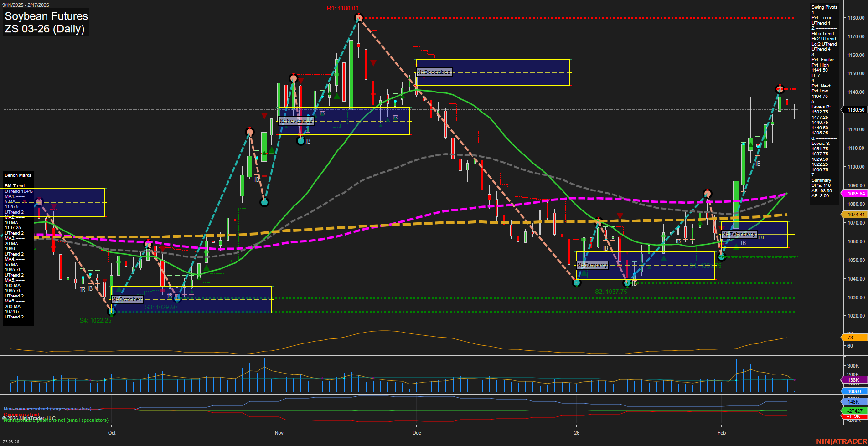Image resolution: width=868 pixels, height=446 pixels.
Task: Click the M:January monthly range label
Action: [592, 265]
